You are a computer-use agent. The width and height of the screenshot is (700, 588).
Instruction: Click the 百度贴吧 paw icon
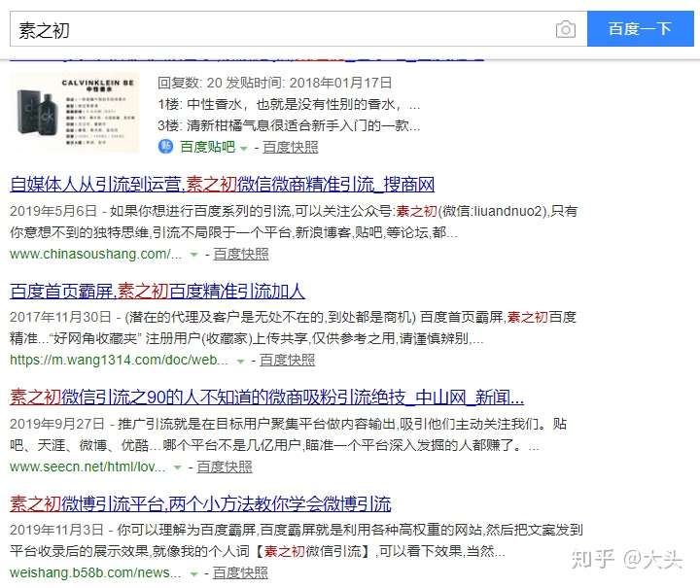[x=165, y=147]
